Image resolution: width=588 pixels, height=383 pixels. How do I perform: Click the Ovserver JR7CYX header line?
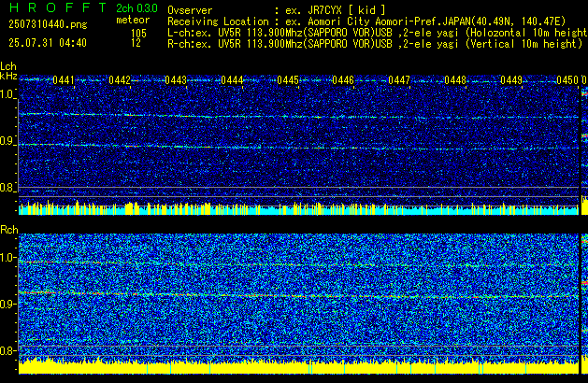click(277, 10)
